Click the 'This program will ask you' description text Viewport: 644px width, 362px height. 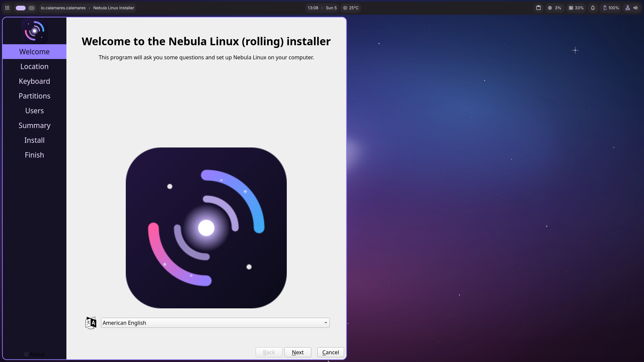(x=206, y=57)
